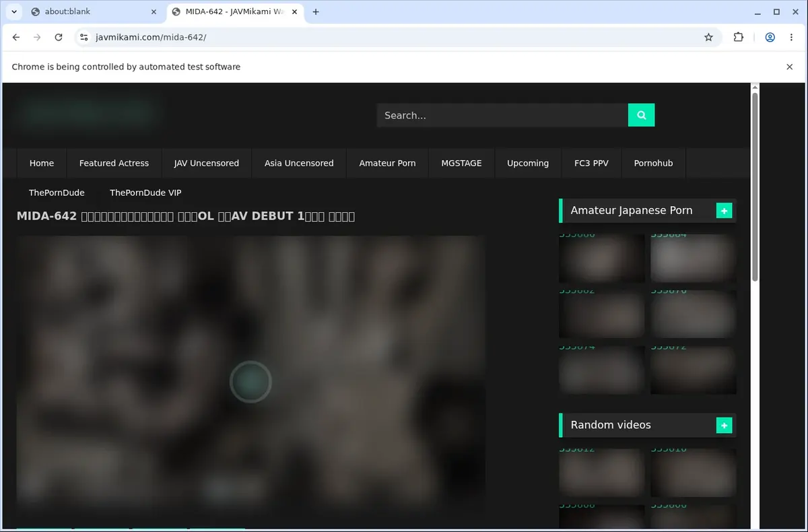Minimize the Chrome window

[x=758, y=11]
